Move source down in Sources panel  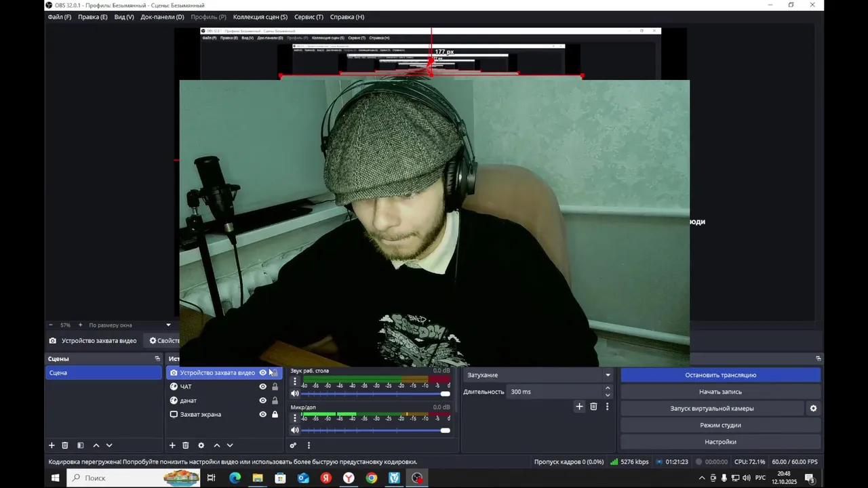[230, 445]
